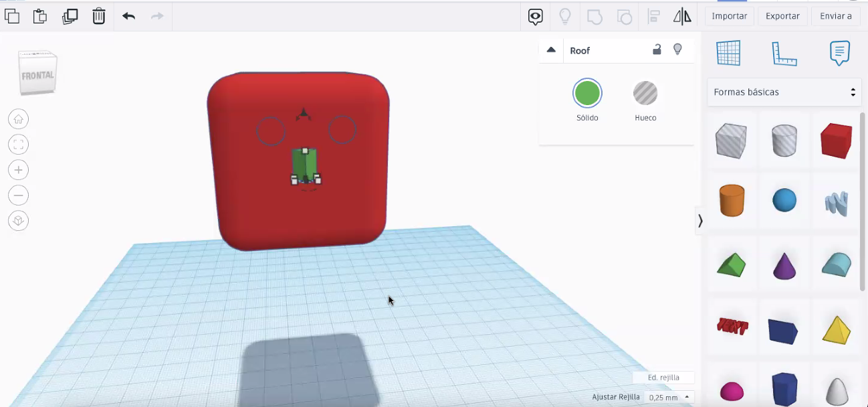Click the height handle atop green shape
Image resolution: width=868 pixels, height=407 pixels.
point(305,151)
